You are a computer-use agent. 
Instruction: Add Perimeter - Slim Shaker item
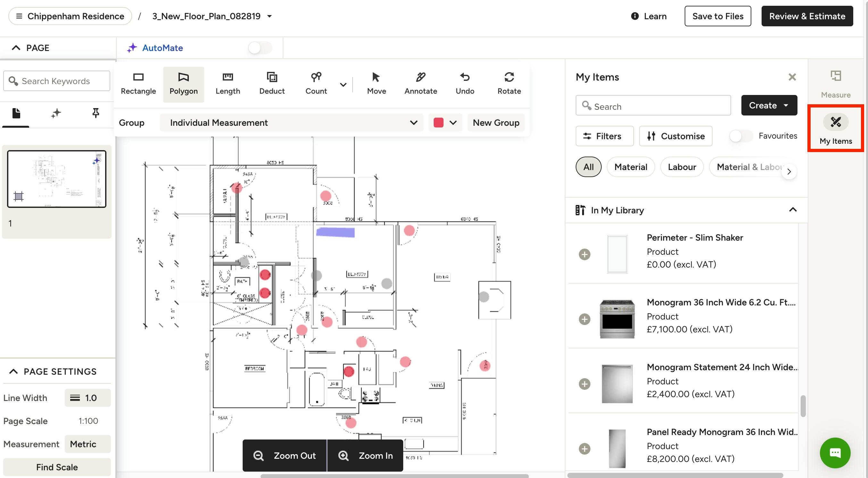pyautogui.click(x=585, y=254)
